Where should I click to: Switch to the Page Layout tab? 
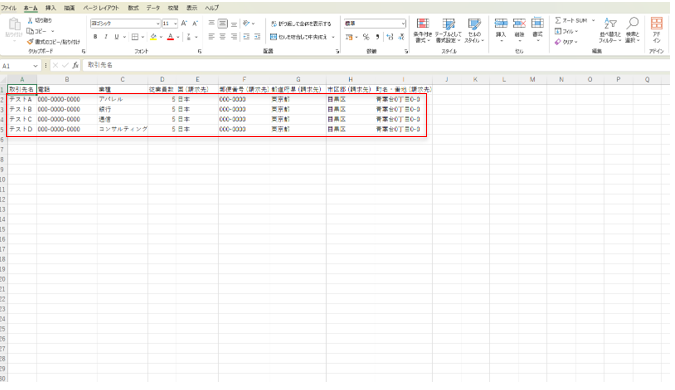coord(101,8)
